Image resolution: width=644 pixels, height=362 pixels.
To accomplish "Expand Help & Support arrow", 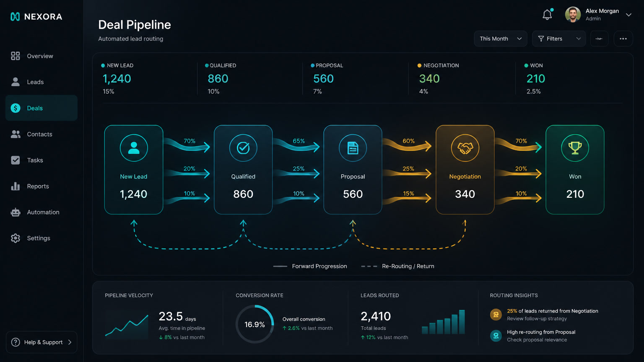I will tap(70, 342).
